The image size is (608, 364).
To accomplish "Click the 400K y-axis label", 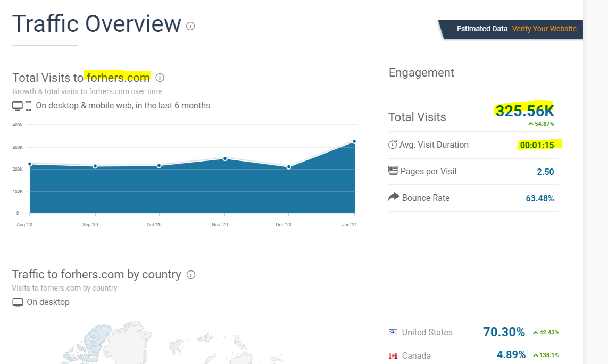I will pyautogui.click(x=18, y=125).
